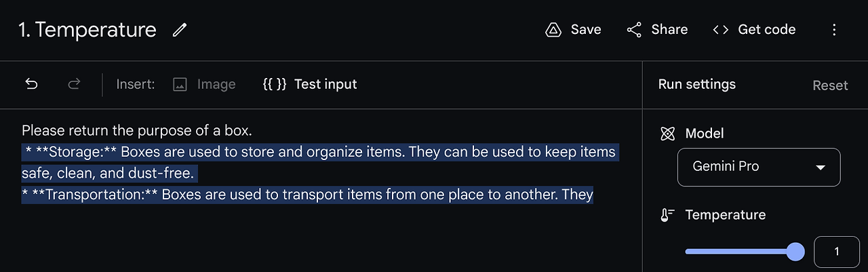The width and height of the screenshot is (868, 272).
Task: Click the Get code angle brackets icon
Action: tap(721, 30)
